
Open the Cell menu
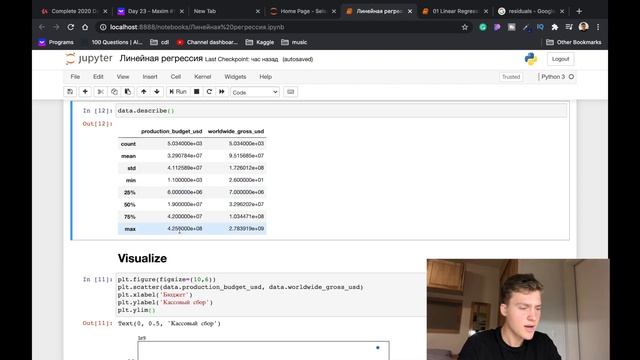[x=176, y=77]
